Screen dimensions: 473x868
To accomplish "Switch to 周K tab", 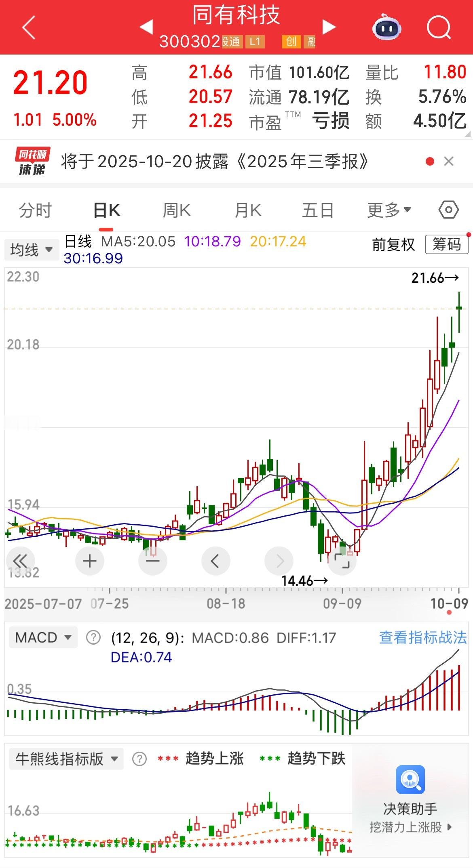I will pos(177,210).
